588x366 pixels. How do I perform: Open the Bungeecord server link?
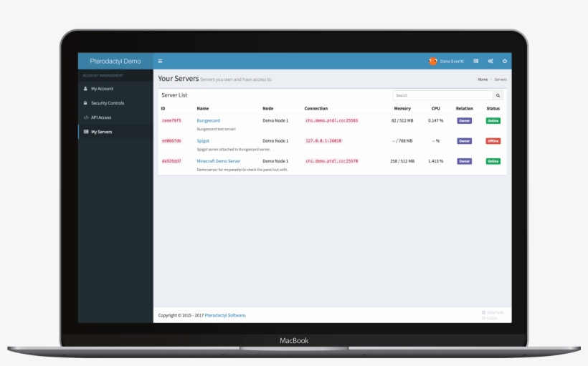[209, 120]
